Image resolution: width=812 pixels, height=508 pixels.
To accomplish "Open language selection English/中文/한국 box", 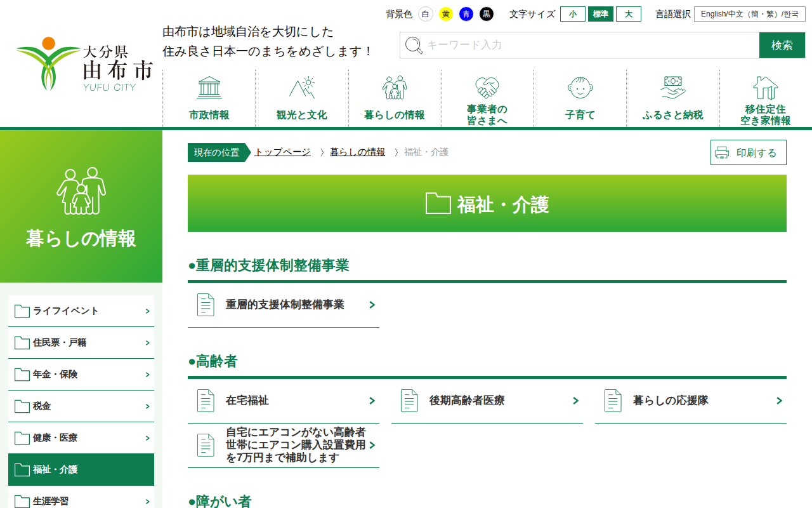I will tap(749, 14).
